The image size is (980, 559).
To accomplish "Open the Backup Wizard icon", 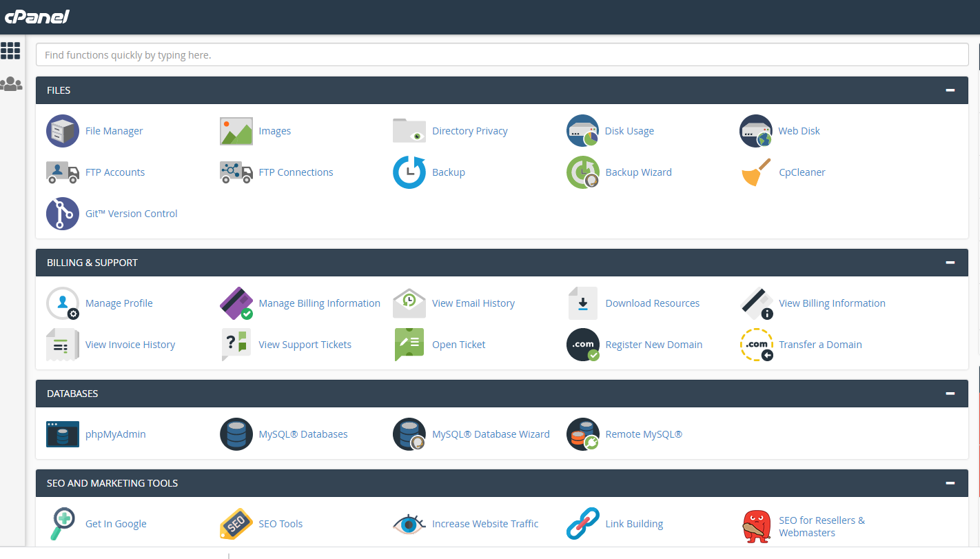I will pos(583,172).
